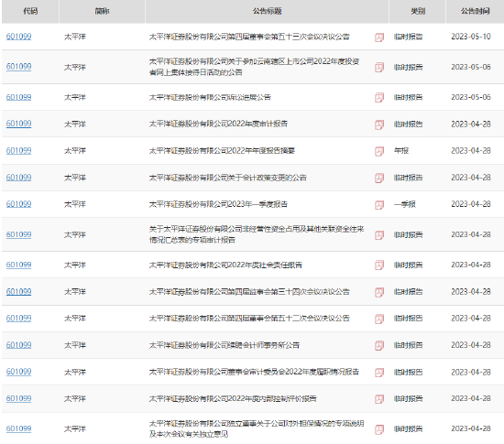Open PDF icon for 网上集体接待日活动 announcement
Viewport: 504px width, 444px height.
(379, 68)
